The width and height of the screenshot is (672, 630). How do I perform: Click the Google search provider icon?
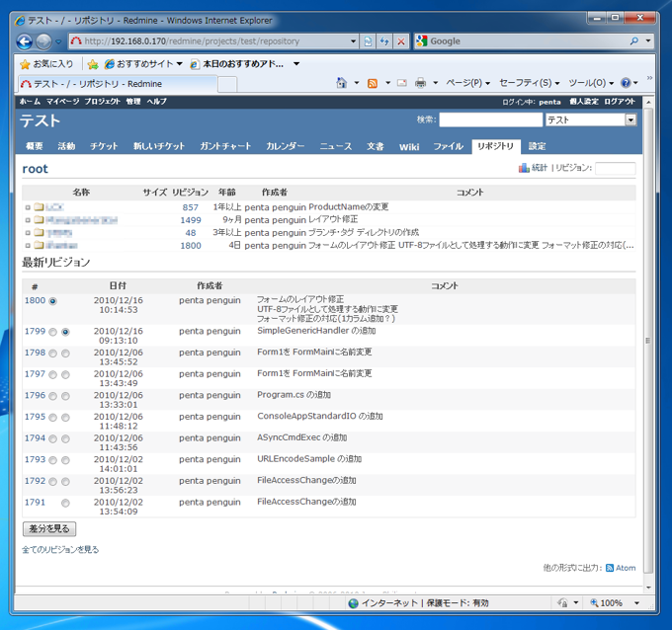tap(422, 41)
